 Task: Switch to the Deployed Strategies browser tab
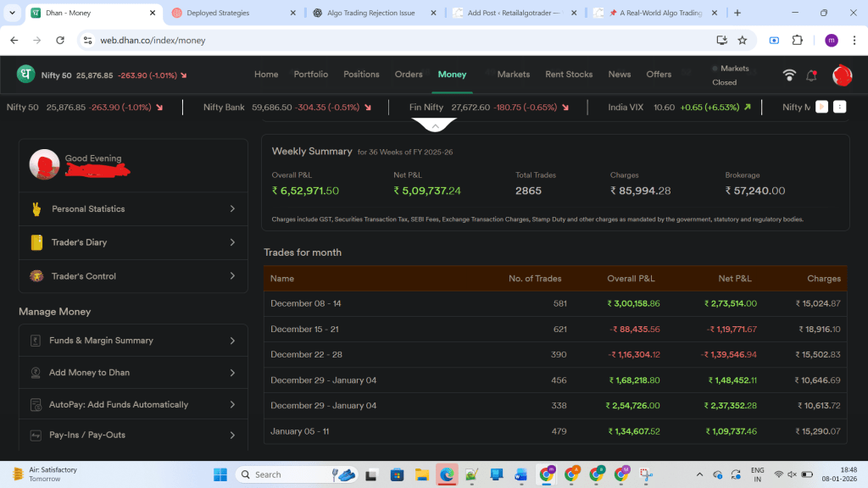(229, 13)
